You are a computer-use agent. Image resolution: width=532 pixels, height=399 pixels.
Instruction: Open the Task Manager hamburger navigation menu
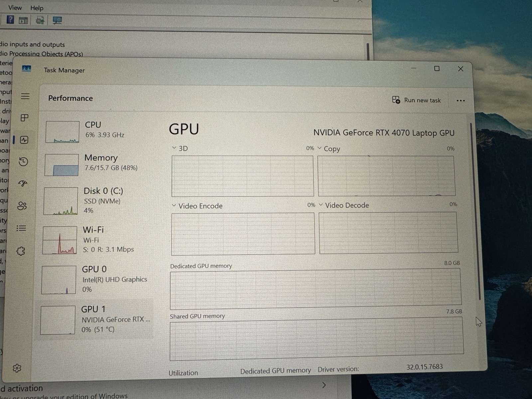click(25, 96)
